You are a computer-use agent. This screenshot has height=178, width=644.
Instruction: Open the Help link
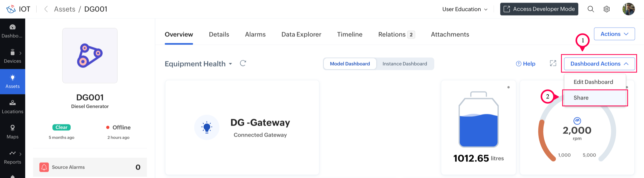(x=525, y=64)
